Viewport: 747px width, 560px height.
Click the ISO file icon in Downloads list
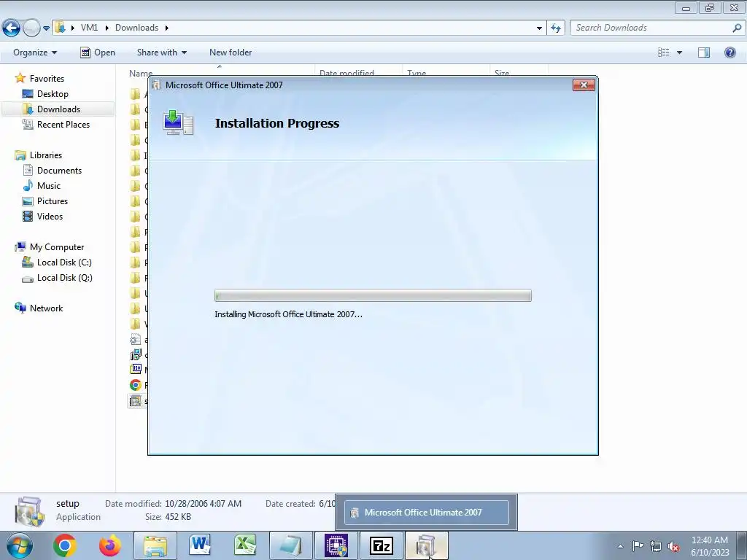(136, 369)
